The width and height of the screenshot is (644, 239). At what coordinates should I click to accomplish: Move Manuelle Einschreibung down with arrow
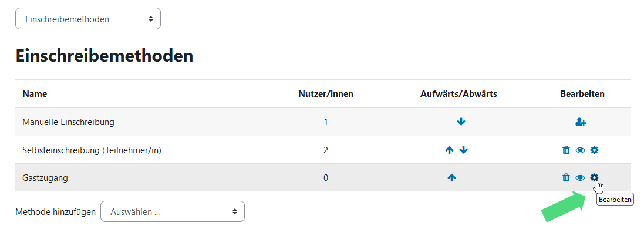(461, 122)
